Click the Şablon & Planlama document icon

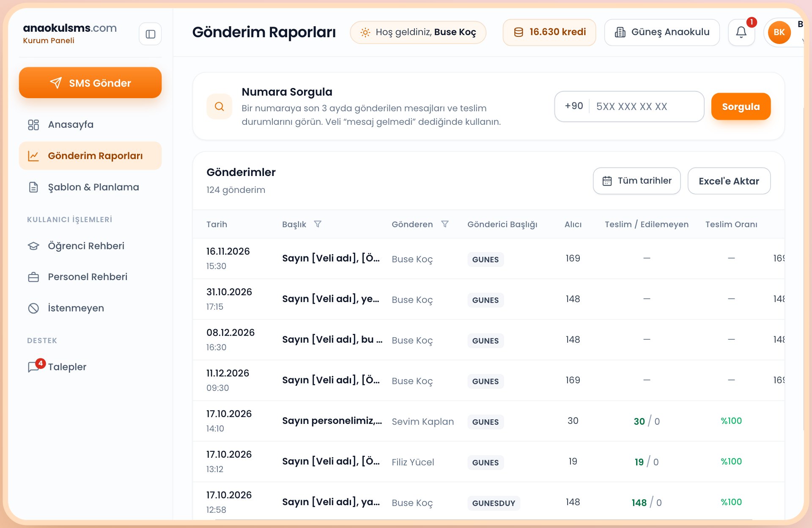tap(33, 187)
